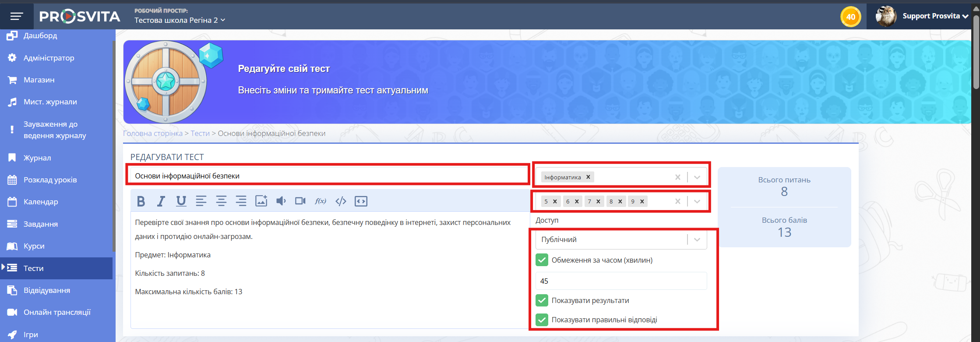The width and height of the screenshot is (980, 342).
Task: Open the hamburger menu at top left
Action: click(x=17, y=16)
